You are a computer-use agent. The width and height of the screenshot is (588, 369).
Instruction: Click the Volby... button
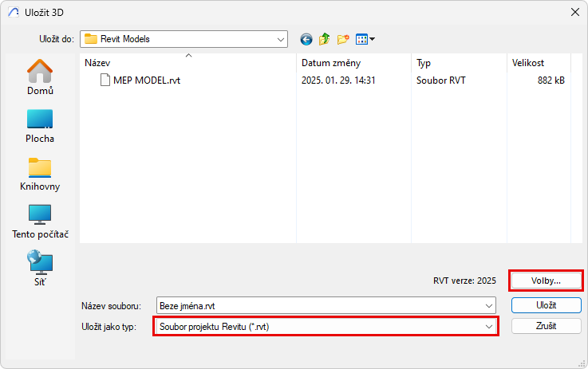pos(547,281)
